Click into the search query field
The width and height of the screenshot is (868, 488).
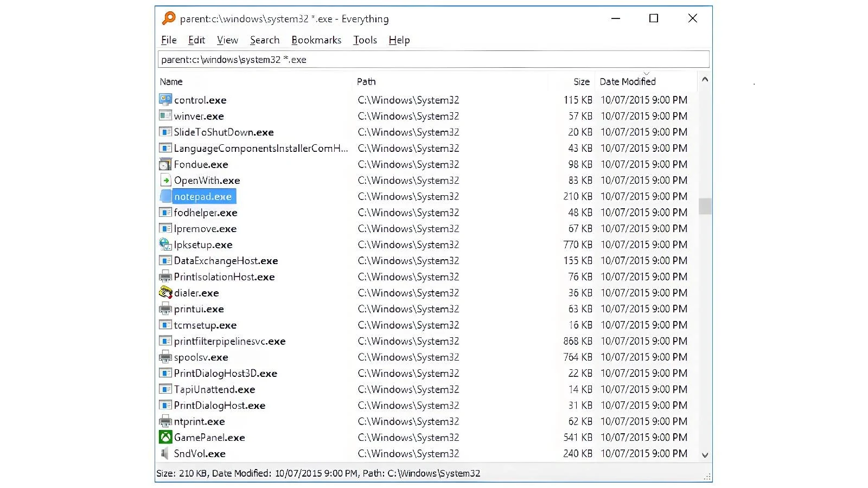(x=433, y=59)
